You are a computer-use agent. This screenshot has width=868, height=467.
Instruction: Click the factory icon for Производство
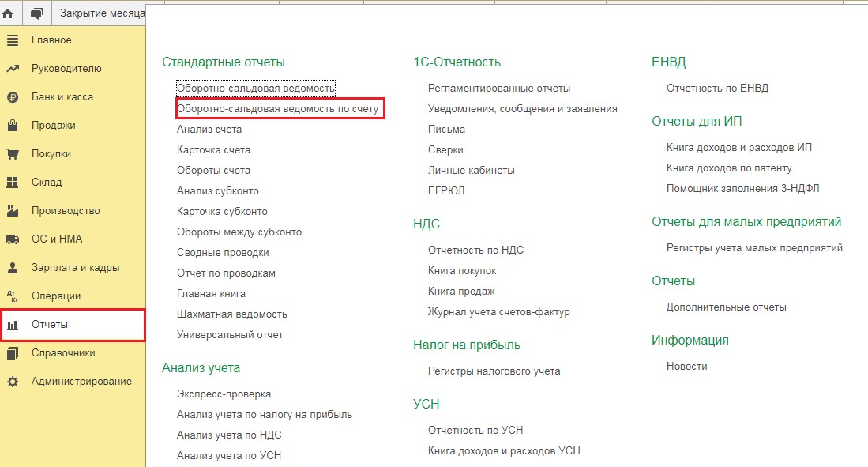tap(13, 211)
